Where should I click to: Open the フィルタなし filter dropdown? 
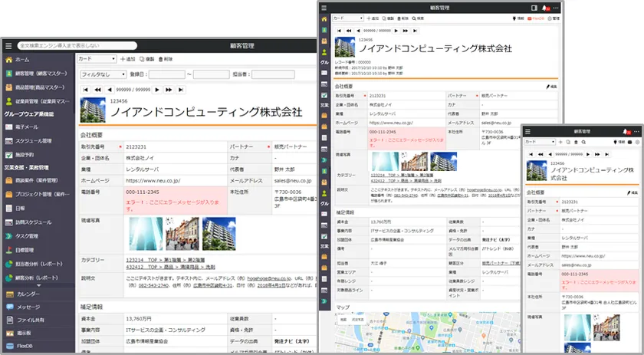103,74
